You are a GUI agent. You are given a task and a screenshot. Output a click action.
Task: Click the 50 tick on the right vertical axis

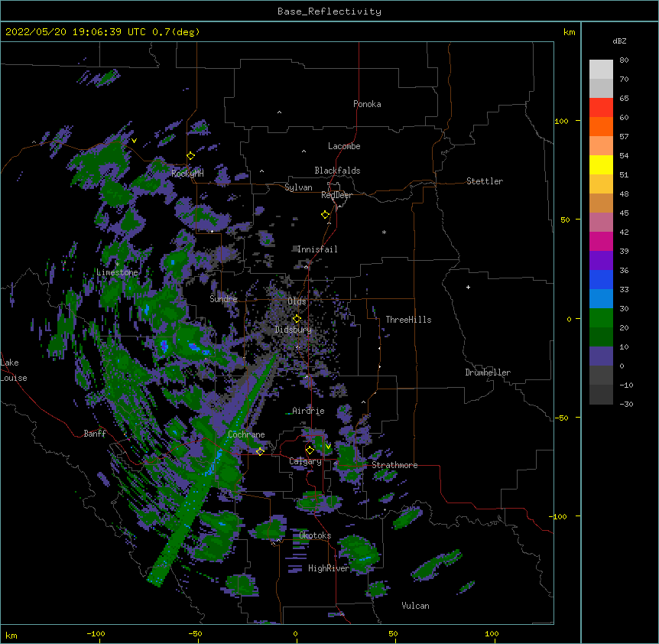point(565,220)
